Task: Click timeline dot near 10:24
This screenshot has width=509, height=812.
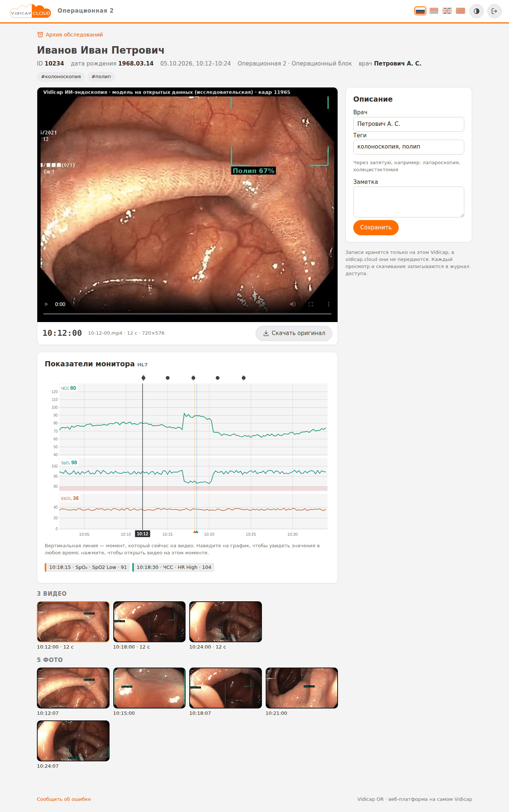Action: point(244,378)
